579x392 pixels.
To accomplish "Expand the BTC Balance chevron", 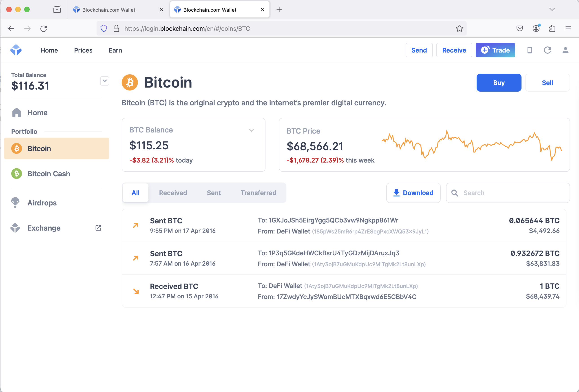I will [x=252, y=130].
